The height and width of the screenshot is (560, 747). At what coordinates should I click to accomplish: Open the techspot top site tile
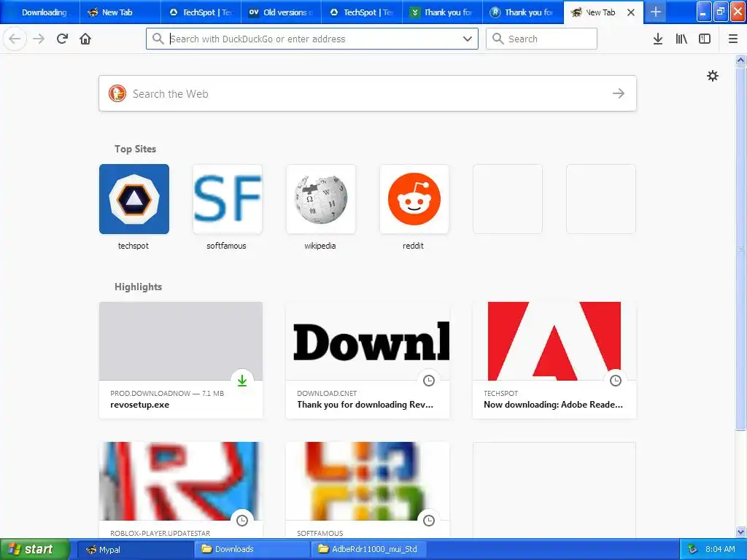coord(134,199)
